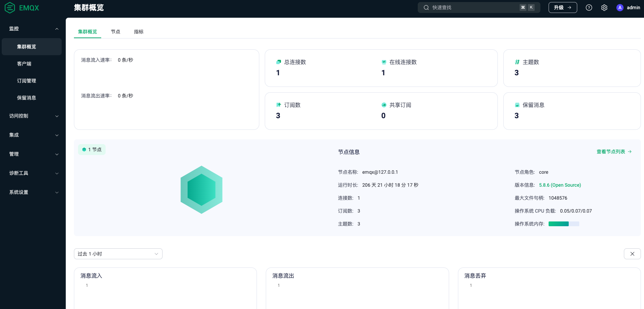Click the 集群概览 page title
The width and height of the screenshot is (644, 309).
pos(89,7)
